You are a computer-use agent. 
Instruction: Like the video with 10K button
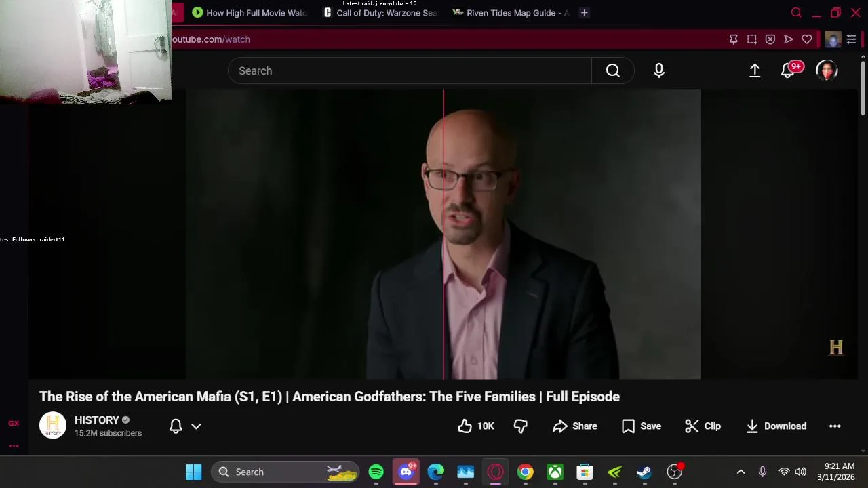pyautogui.click(x=476, y=426)
